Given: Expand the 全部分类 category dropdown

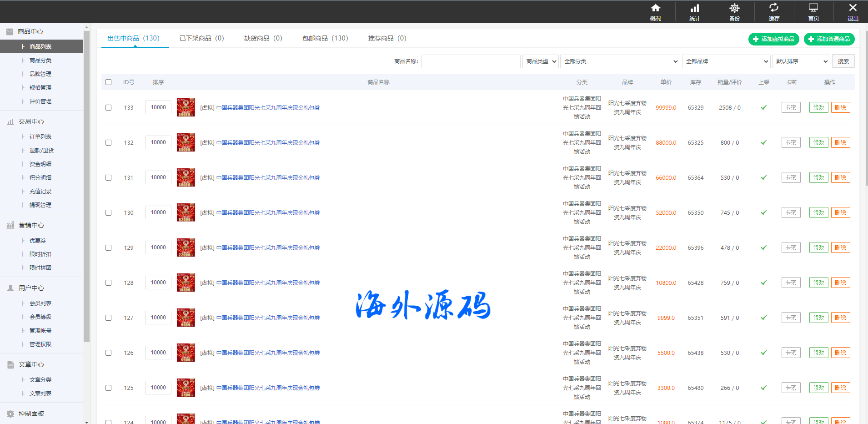Looking at the screenshot, I should click(620, 61).
